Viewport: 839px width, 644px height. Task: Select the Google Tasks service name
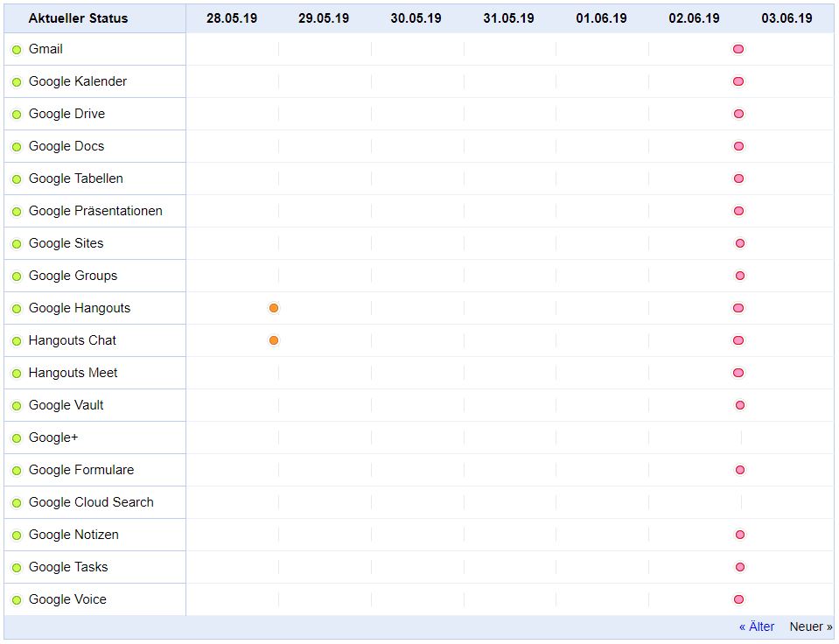(x=68, y=567)
